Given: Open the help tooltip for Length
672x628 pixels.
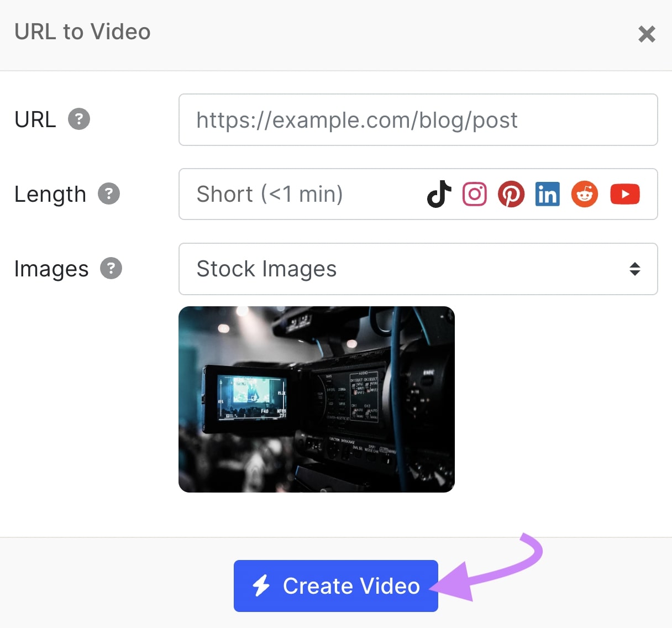Looking at the screenshot, I should (x=108, y=193).
